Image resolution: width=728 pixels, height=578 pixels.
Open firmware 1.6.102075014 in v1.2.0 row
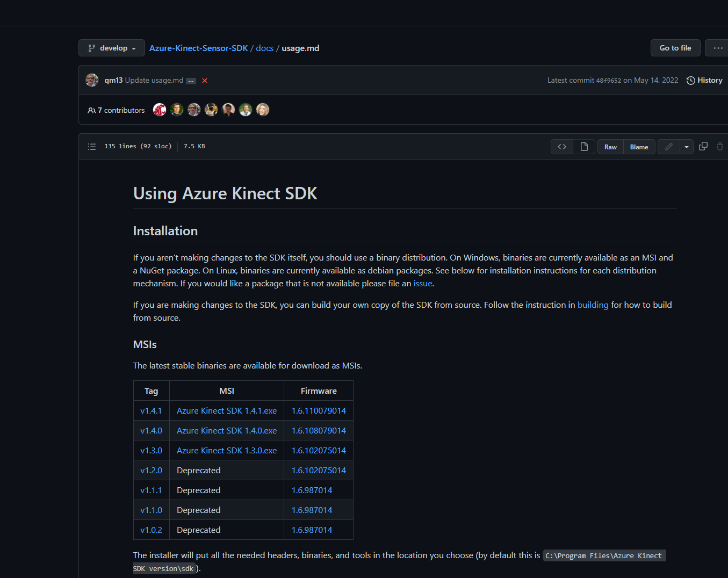(319, 470)
